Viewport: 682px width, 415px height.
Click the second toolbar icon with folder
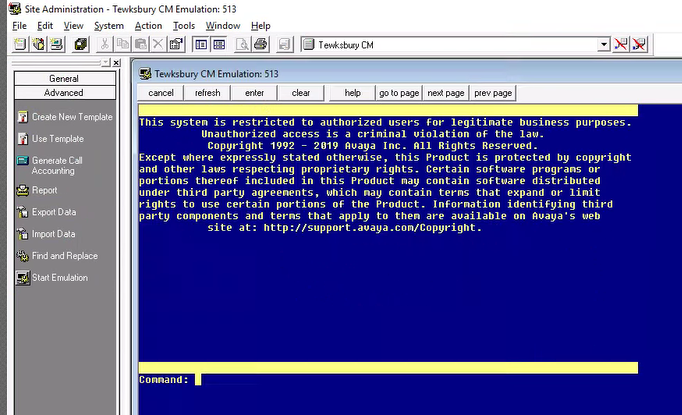tap(38, 44)
